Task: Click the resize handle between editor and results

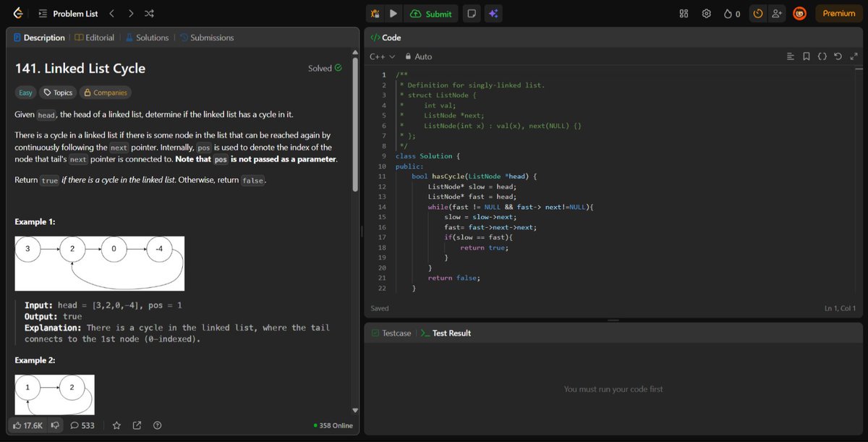Action: tap(613, 320)
